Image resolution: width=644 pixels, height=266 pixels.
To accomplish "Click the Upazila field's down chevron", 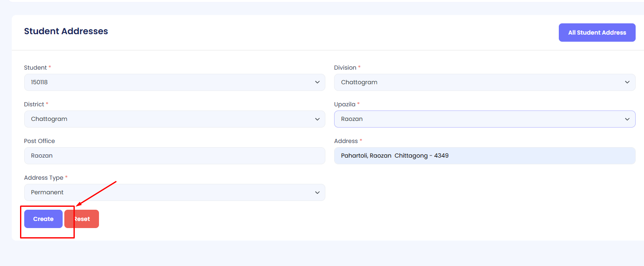I will (627, 119).
